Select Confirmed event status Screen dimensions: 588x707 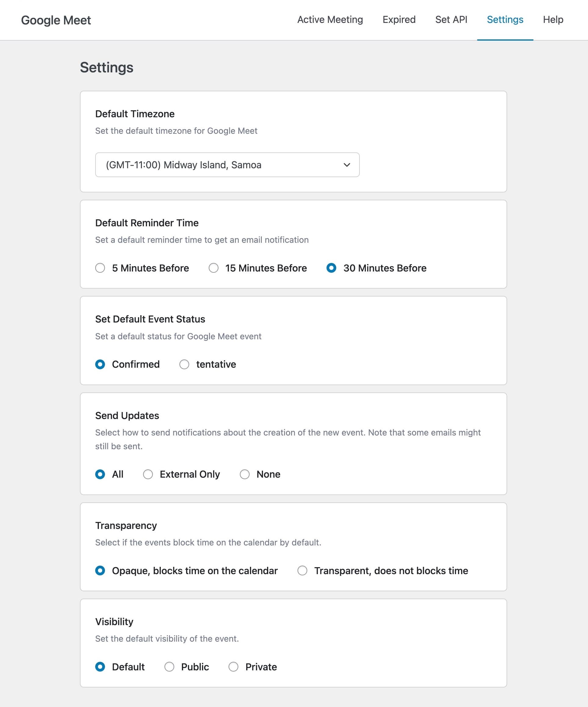pyautogui.click(x=100, y=364)
